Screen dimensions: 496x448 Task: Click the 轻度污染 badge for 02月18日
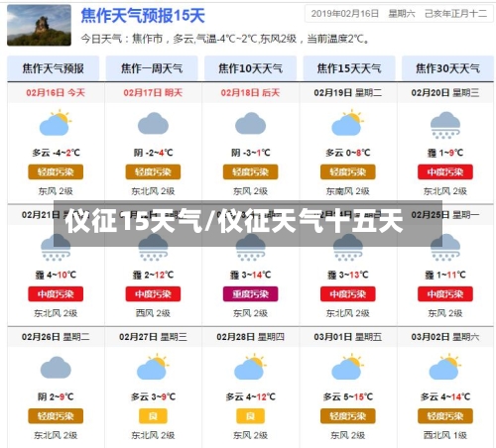250,171
